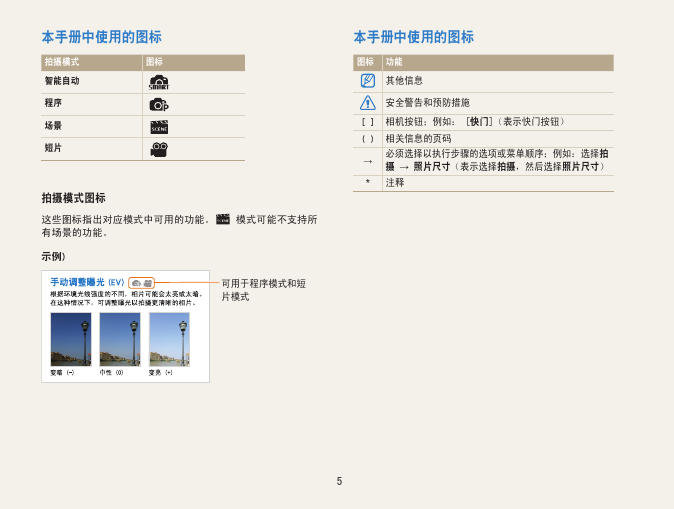
Task: Click the warning triangle icon
Action: [x=368, y=102]
